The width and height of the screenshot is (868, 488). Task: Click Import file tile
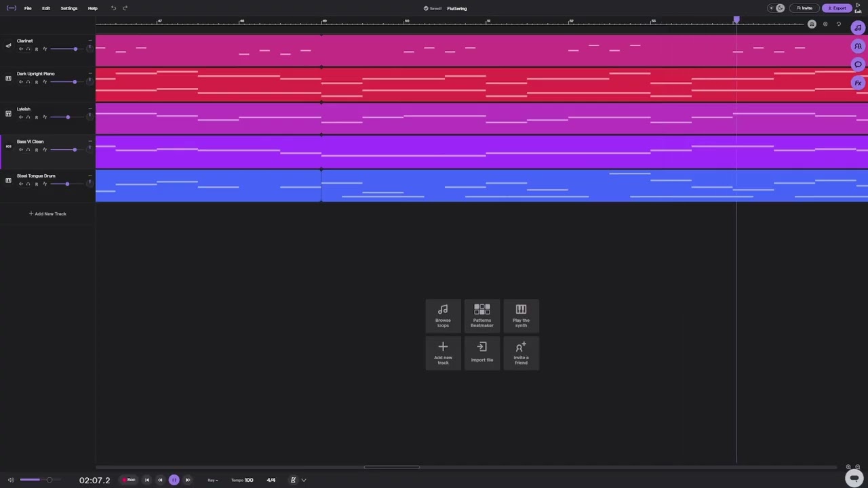coord(482,353)
